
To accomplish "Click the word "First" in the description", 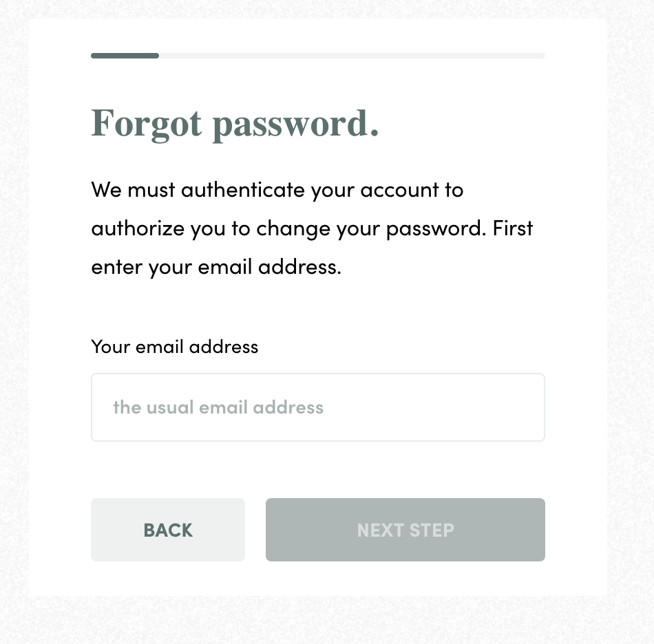I will pyautogui.click(x=512, y=228).
